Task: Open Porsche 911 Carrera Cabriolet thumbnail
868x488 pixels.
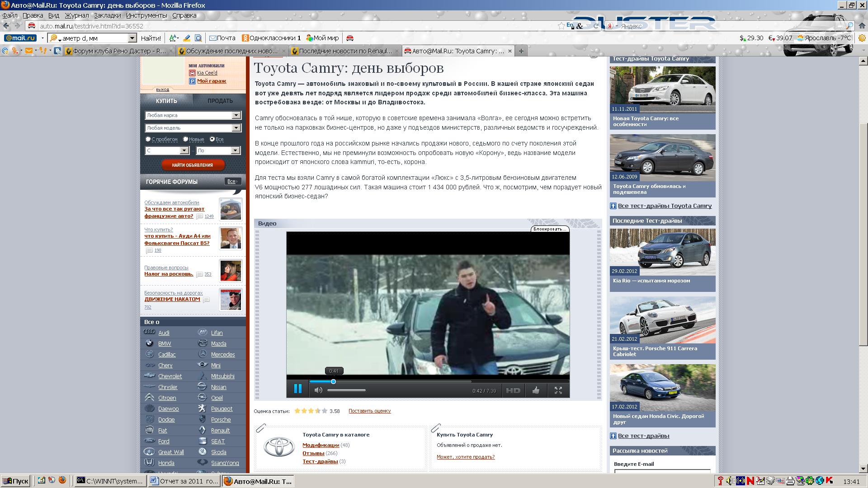Action: click(662, 319)
